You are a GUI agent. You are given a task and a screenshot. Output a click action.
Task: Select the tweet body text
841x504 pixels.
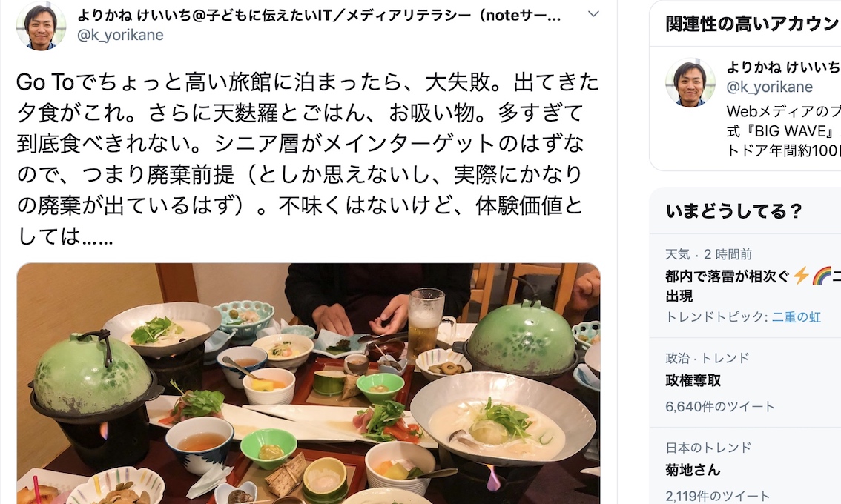309,159
